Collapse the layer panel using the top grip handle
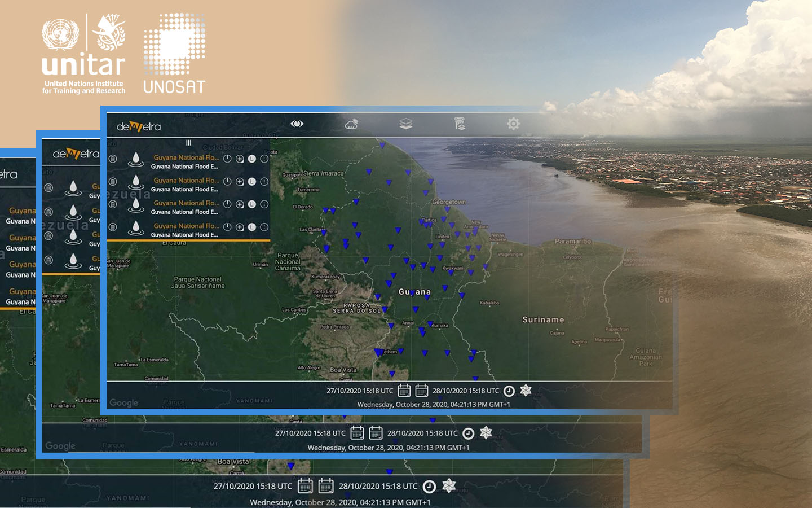Viewport: 812px width, 508px height. click(188, 143)
